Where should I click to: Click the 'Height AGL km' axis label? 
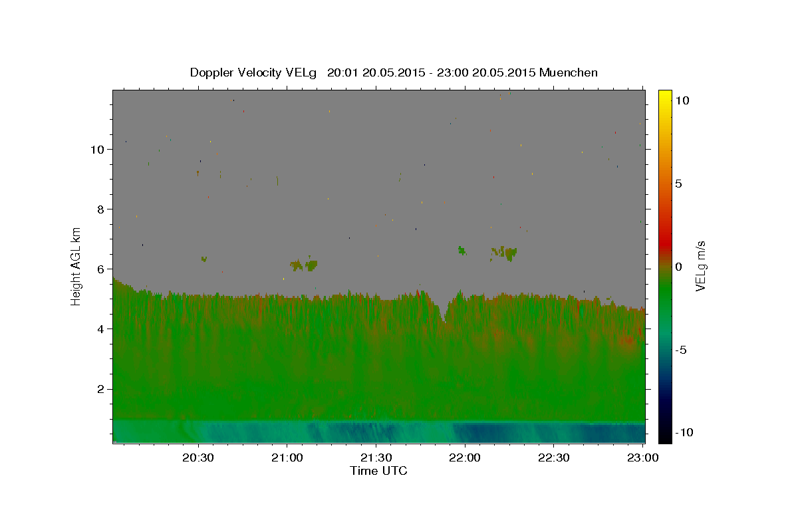click(x=76, y=265)
